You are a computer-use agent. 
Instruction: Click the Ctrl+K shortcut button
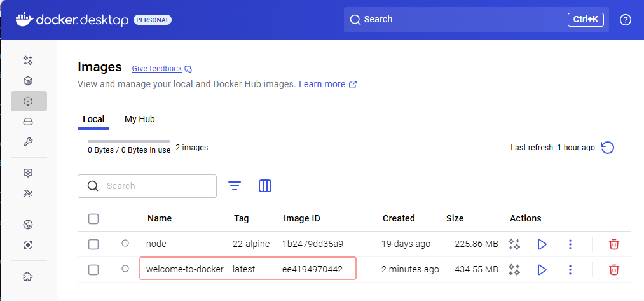coord(586,19)
